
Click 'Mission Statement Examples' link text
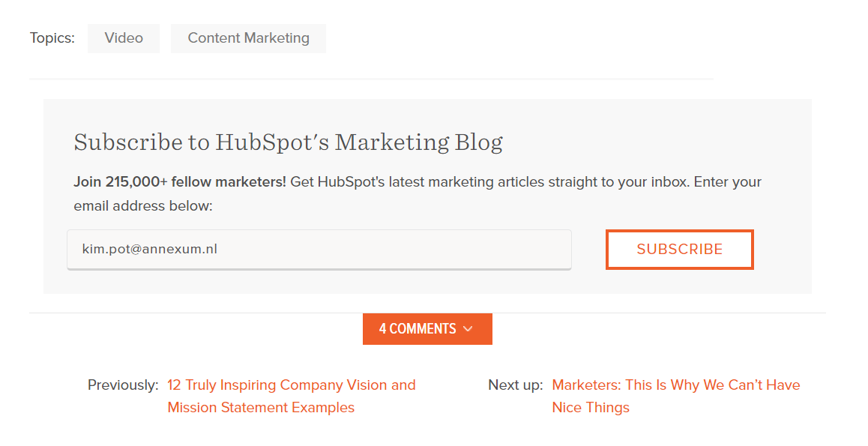[261, 408]
